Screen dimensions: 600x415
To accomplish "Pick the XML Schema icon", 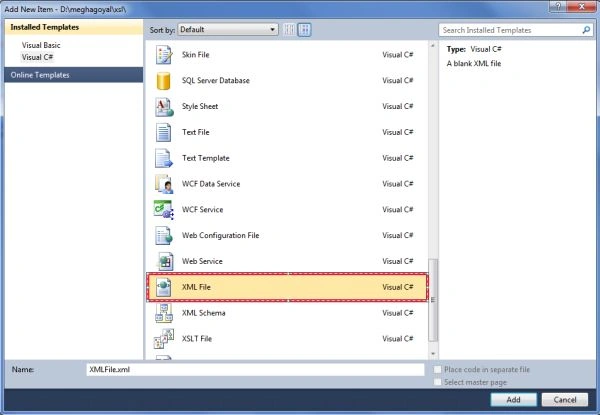I will [164, 313].
